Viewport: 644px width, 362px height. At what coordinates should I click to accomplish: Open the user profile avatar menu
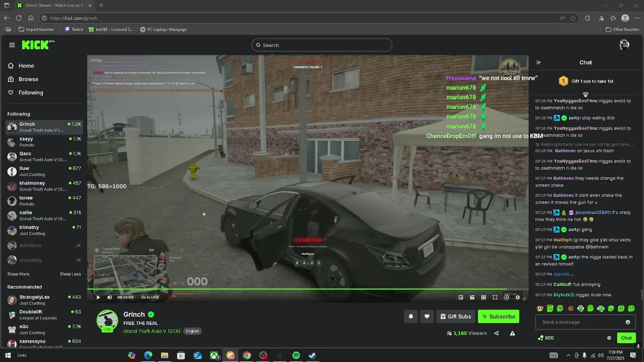pyautogui.click(x=624, y=45)
